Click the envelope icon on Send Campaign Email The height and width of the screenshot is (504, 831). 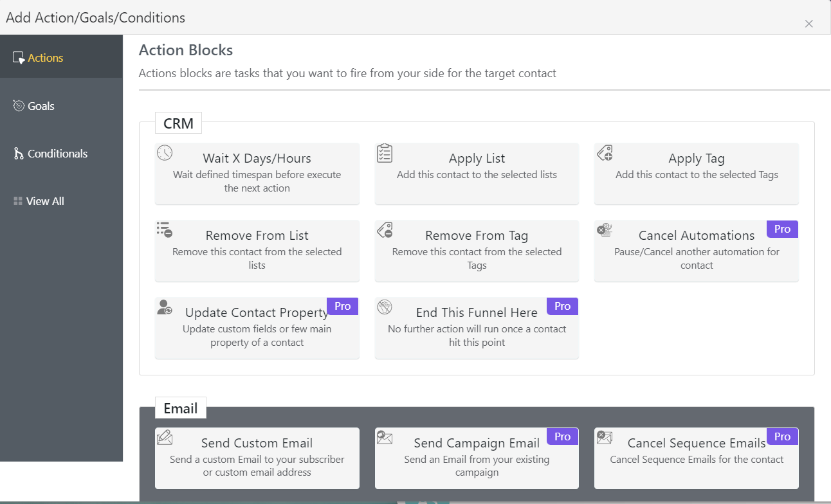click(385, 438)
